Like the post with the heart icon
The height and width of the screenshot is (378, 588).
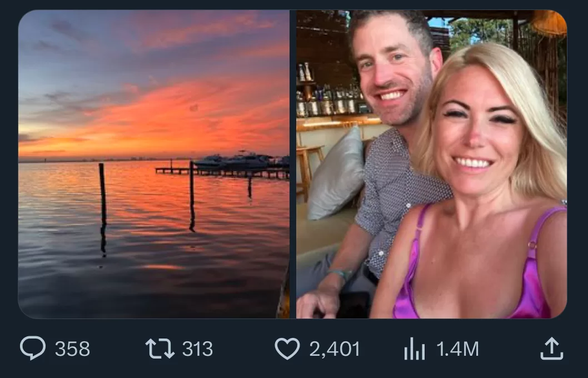pos(287,349)
